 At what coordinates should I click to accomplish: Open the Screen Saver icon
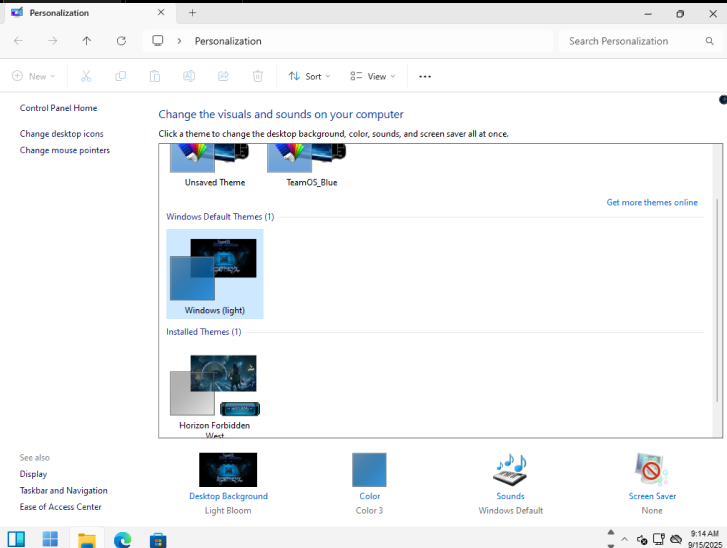pyautogui.click(x=651, y=470)
